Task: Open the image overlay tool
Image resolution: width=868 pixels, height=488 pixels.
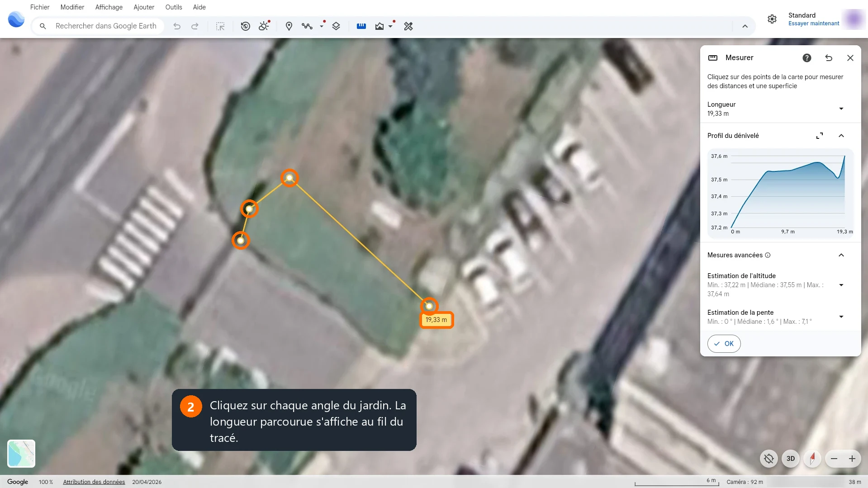Action: coord(379,26)
